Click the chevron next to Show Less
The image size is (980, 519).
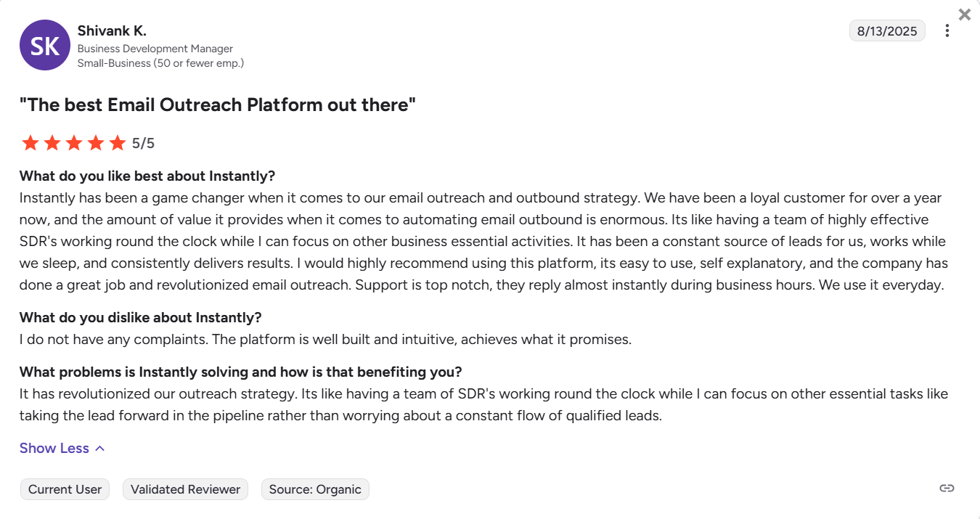(99, 448)
